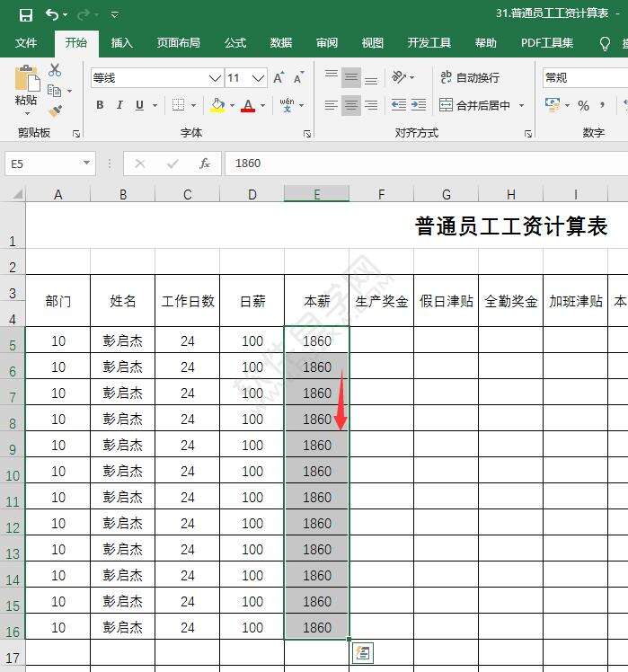Expand the 粘贴 paste options arrow

point(27,113)
